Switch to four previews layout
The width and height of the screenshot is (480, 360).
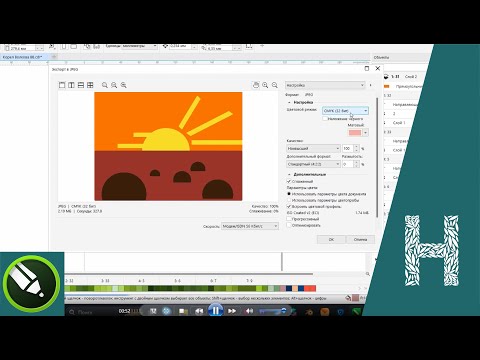point(90,85)
